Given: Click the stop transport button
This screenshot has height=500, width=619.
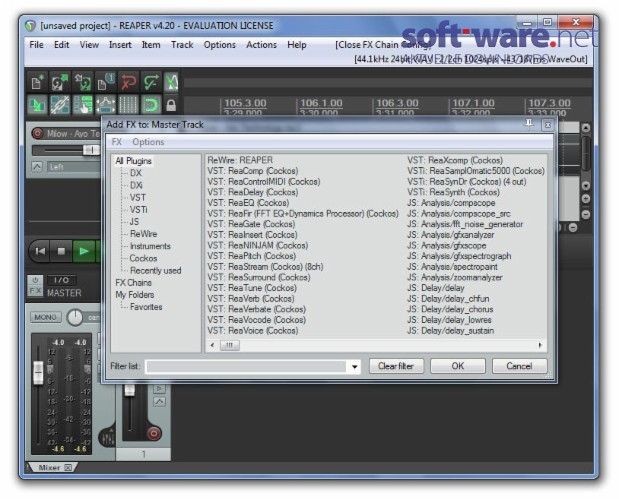Looking at the screenshot, I should [61, 251].
